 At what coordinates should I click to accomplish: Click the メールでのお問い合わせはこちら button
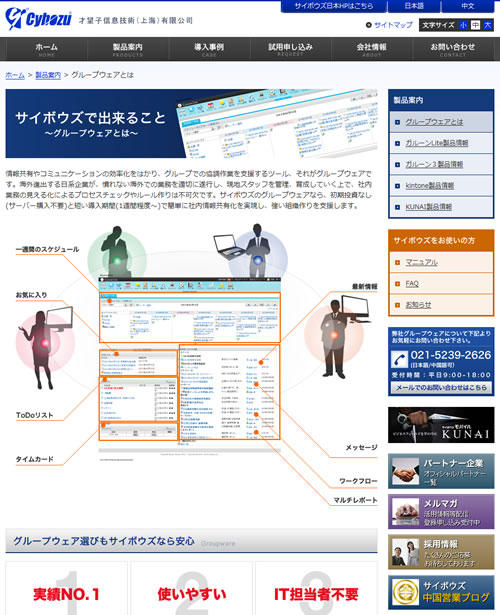pos(441,388)
